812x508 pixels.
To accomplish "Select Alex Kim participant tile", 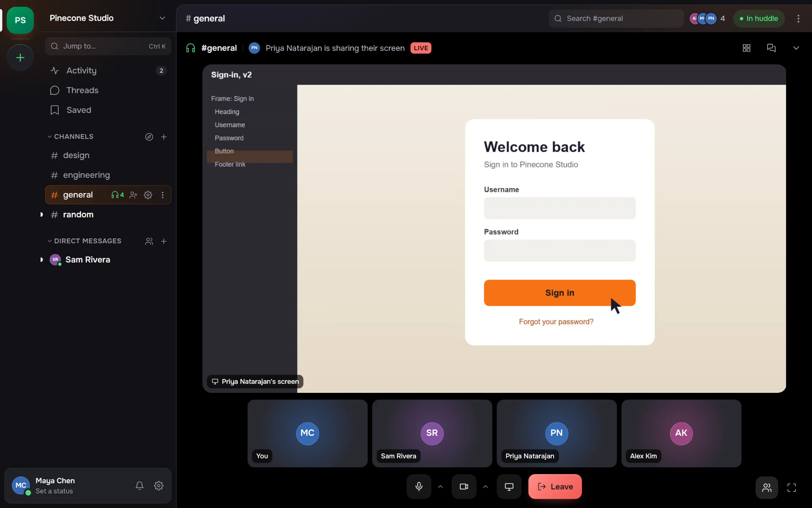I will [681, 433].
